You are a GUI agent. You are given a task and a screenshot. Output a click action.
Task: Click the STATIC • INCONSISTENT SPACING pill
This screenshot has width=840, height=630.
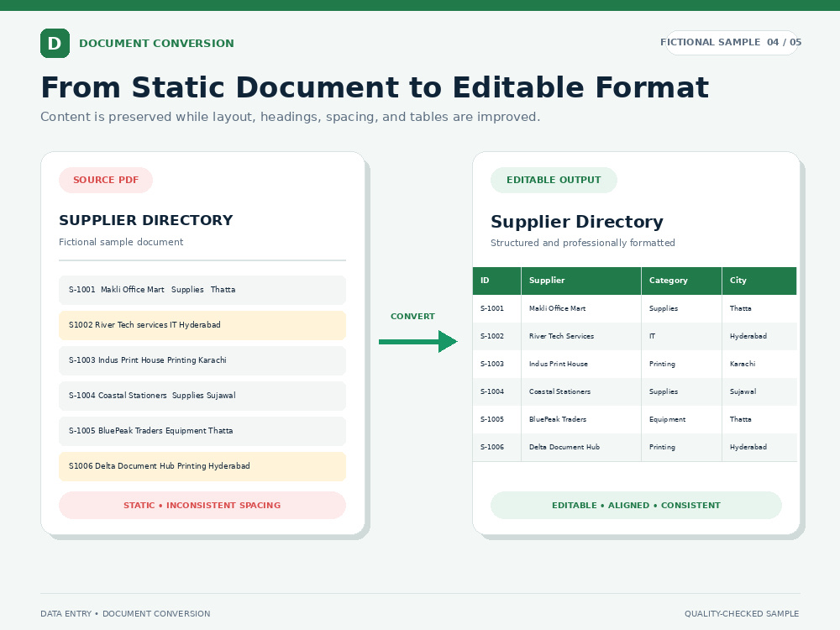202,505
